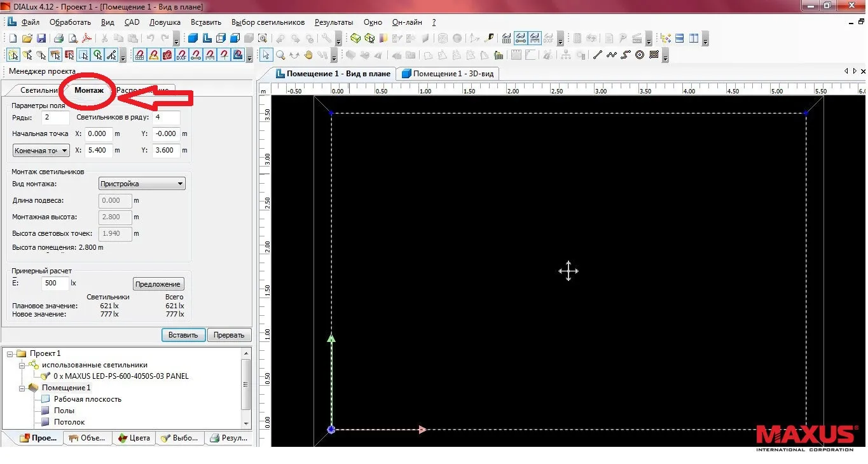The height and width of the screenshot is (464, 868).
Task: Click the guide tree panel icon
Action: click(x=666, y=38)
